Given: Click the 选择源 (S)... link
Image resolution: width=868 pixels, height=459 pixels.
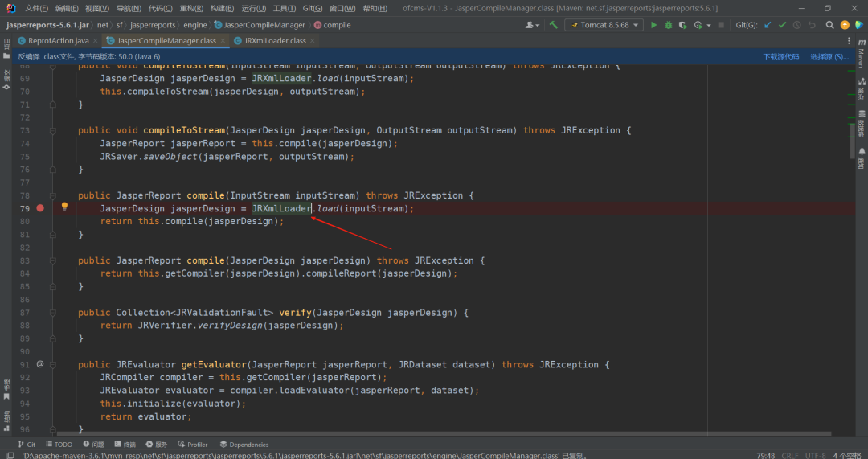Looking at the screenshot, I should click(x=829, y=56).
